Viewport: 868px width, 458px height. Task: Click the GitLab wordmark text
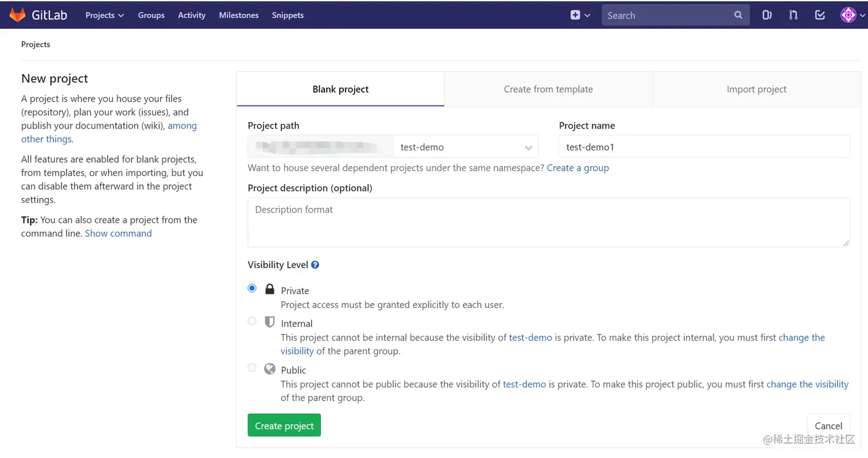pyautogui.click(x=49, y=15)
